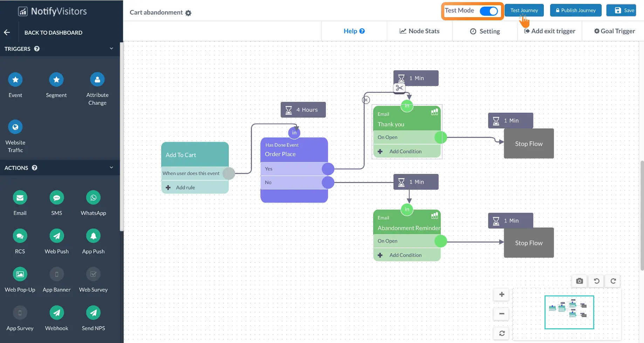644x343 pixels.
Task: Zoom in the canvas with plus button
Action: pos(502,294)
